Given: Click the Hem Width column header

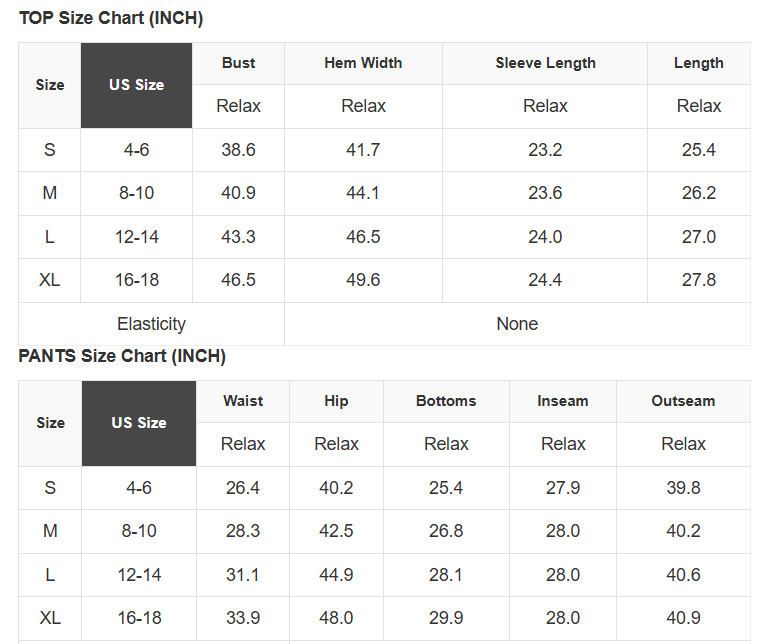Looking at the screenshot, I should click(363, 63).
